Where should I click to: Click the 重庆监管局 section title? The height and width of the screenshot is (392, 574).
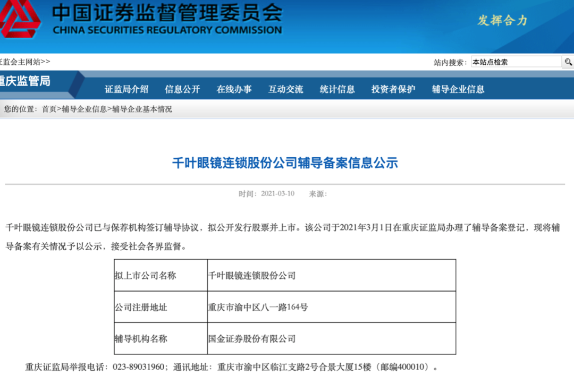[x=25, y=81]
